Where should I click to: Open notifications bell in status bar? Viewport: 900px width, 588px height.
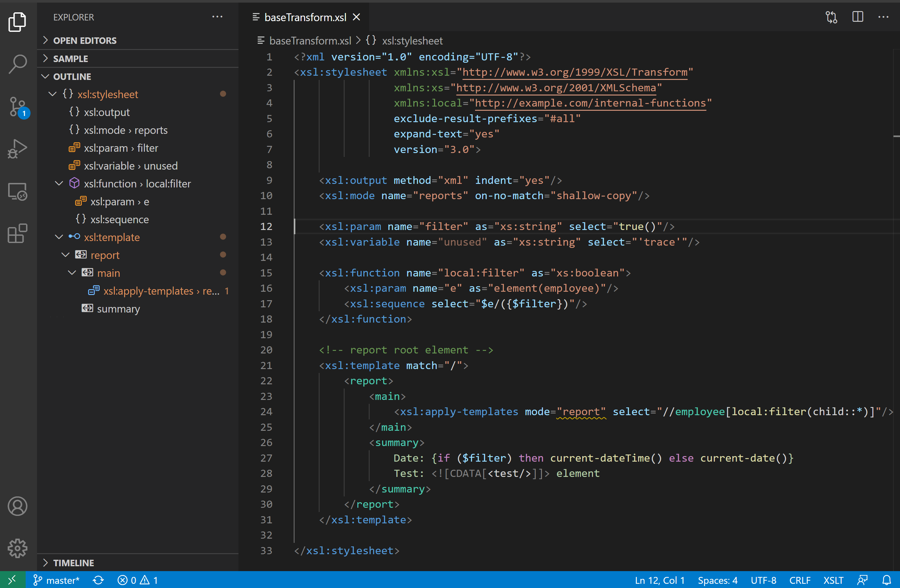click(x=887, y=580)
